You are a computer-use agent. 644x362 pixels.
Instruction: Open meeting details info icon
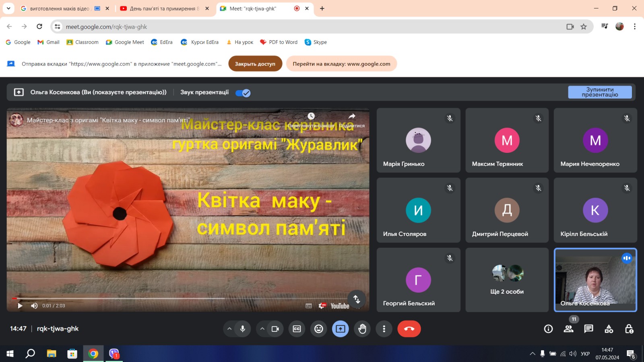click(x=548, y=329)
